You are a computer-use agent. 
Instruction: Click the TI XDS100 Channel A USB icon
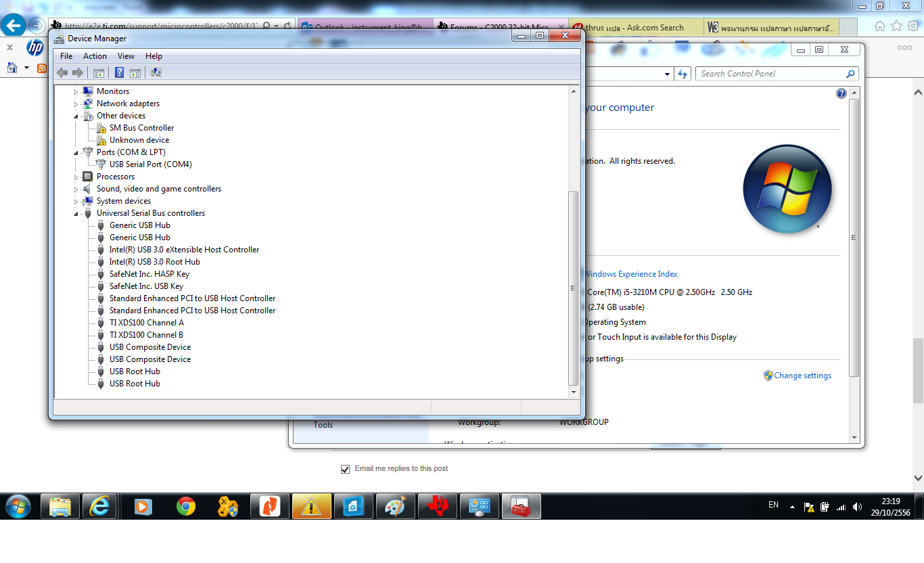coord(101,323)
